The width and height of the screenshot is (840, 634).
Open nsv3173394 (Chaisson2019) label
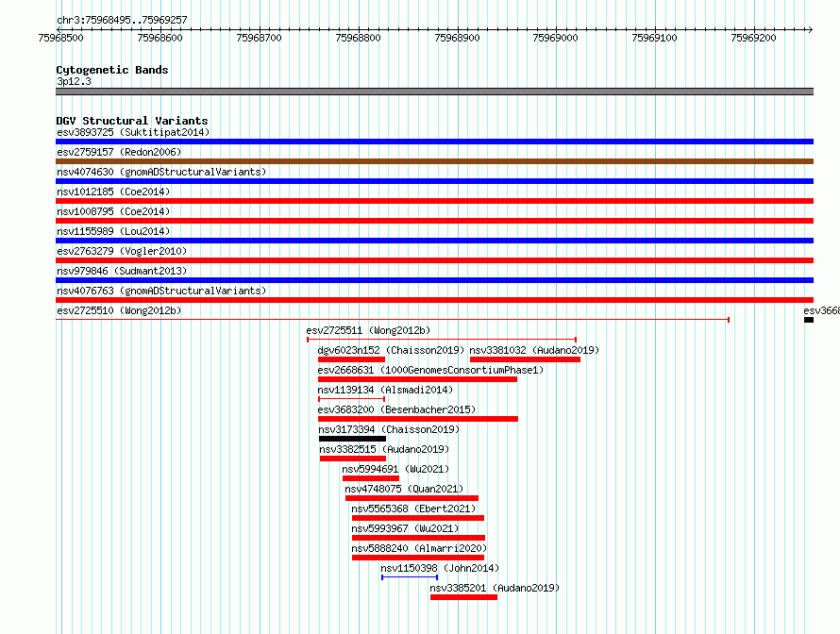pos(389,429)
